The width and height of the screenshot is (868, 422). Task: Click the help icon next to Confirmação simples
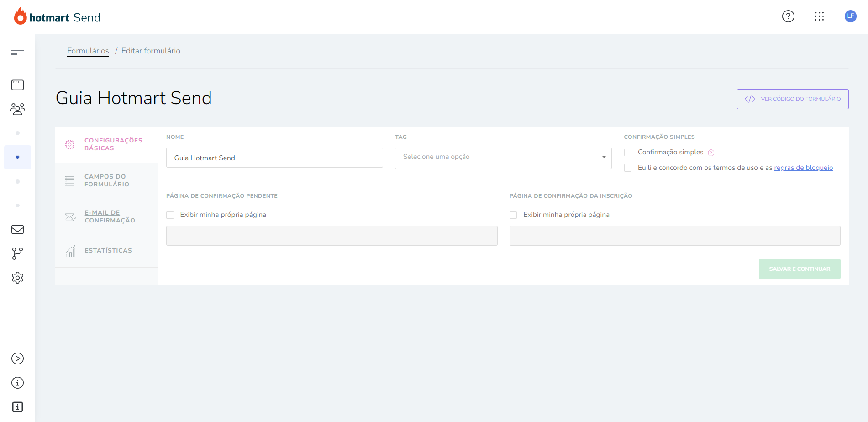[711, 153]
